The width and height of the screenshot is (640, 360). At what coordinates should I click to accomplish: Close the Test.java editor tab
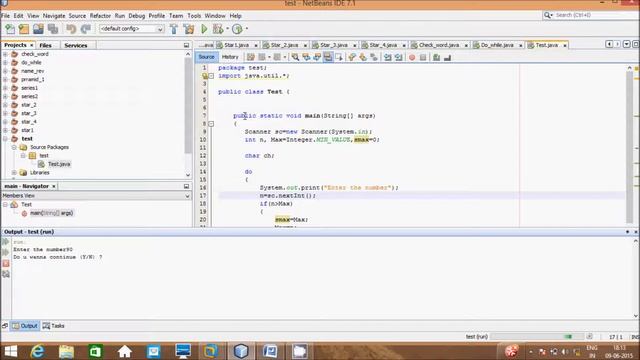[565, 45]
